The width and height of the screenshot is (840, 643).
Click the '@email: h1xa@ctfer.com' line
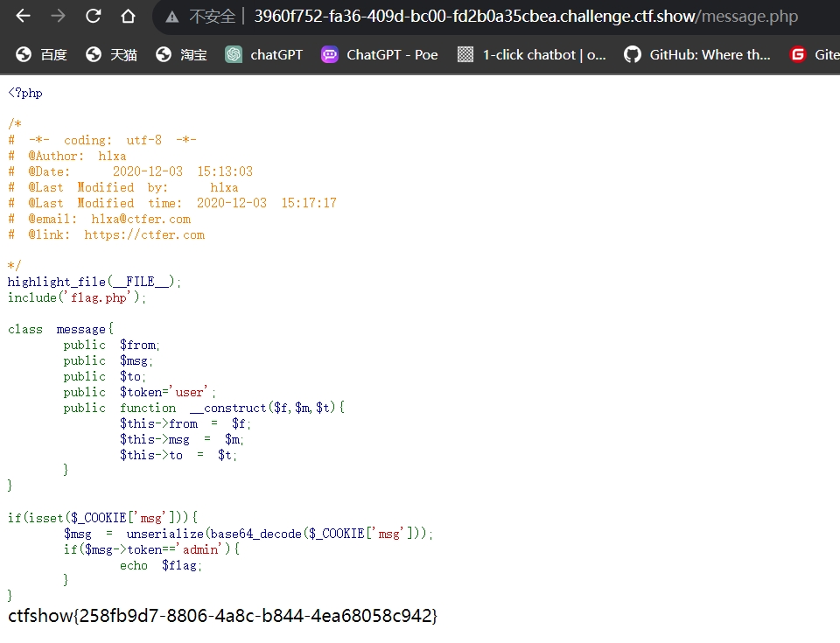99,220
